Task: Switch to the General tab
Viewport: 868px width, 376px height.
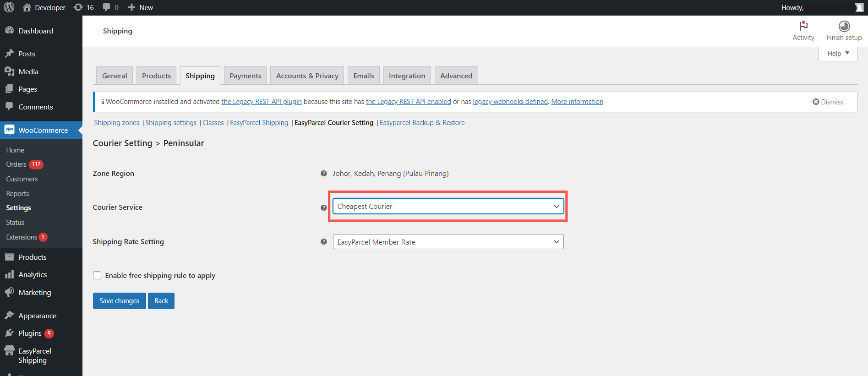Action: [x=115, y=76]
